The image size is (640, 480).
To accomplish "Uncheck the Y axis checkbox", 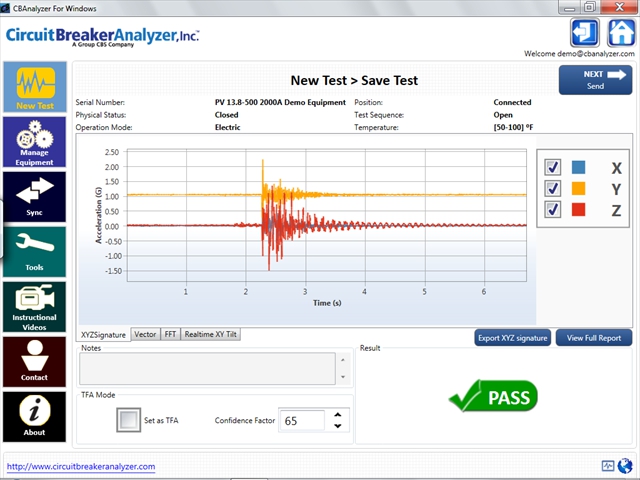I will tap(553, 189).
